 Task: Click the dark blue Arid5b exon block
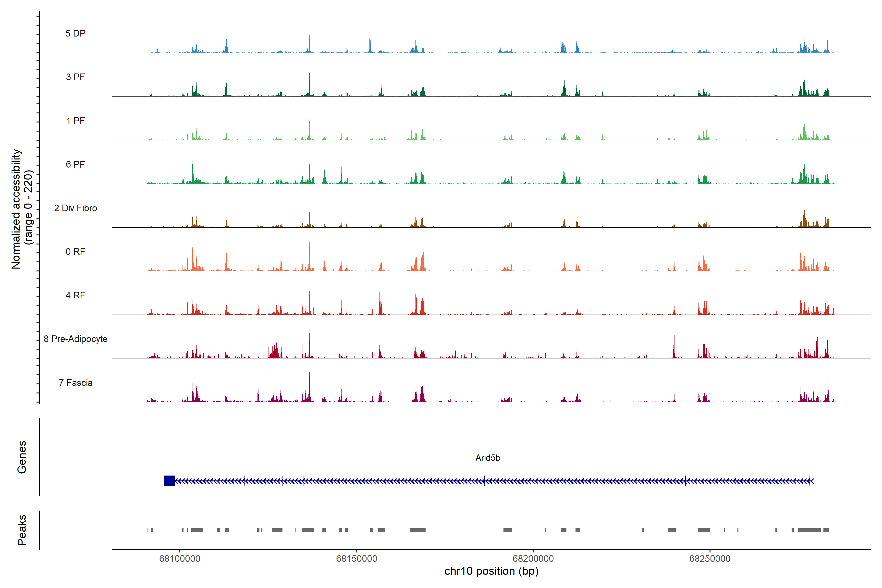click(170, 481)
